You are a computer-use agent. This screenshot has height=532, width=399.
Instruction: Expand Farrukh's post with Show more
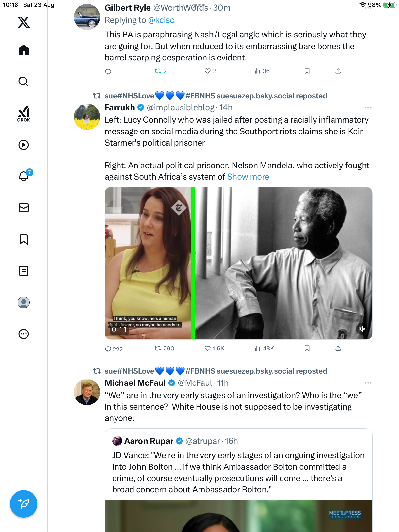[x=248, y=177]
